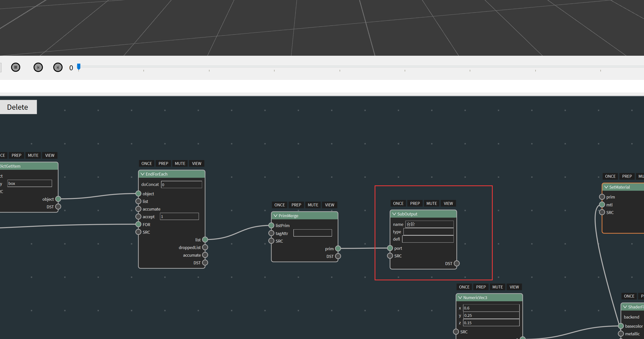The height and width of the screenshot is (339, 644).
Task: Toggle VIEW on the NumericVec3 node
Action: pyautogui.click(x=514, y=287)
